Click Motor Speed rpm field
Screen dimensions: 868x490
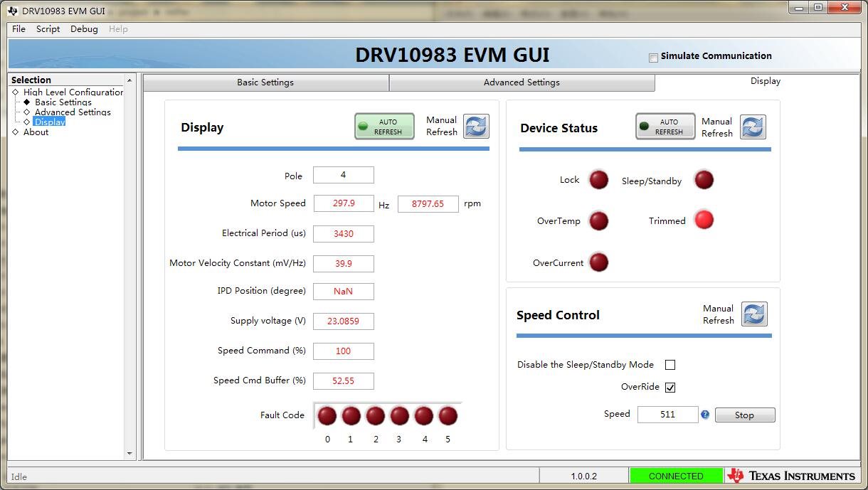coord(428,203)
